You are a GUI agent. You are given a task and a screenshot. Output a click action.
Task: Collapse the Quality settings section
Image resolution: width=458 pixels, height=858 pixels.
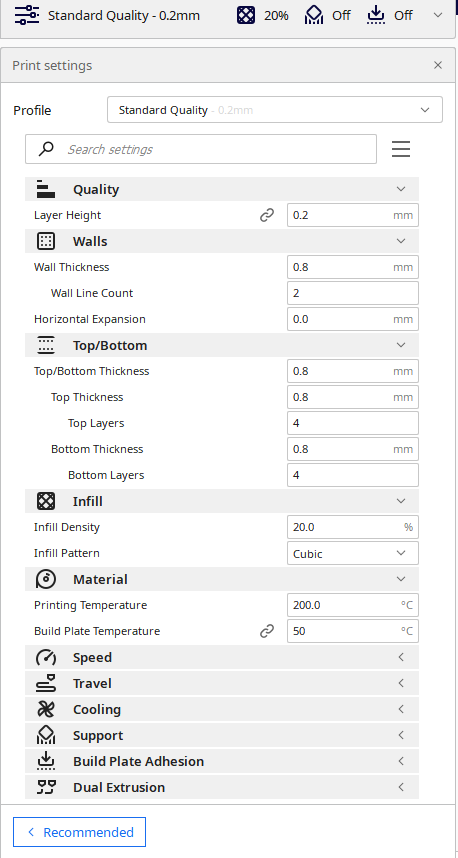coord(222,189)
